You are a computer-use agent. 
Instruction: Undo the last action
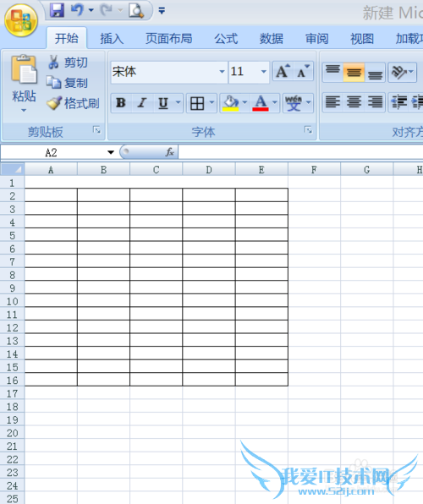pyautogui.click(x=77, y=10)
